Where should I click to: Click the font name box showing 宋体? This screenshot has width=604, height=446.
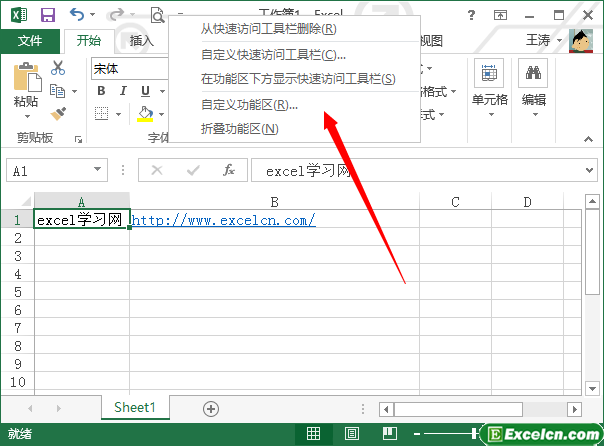(130, 69)
